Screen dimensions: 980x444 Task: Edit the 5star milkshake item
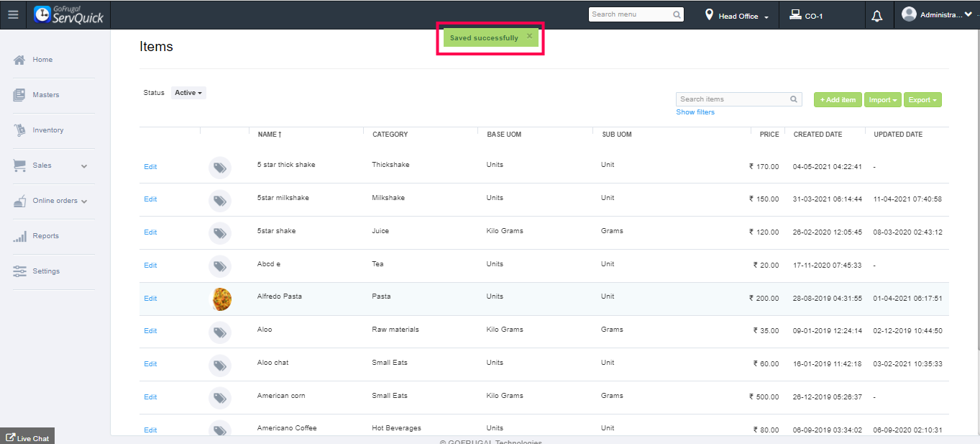150,199
